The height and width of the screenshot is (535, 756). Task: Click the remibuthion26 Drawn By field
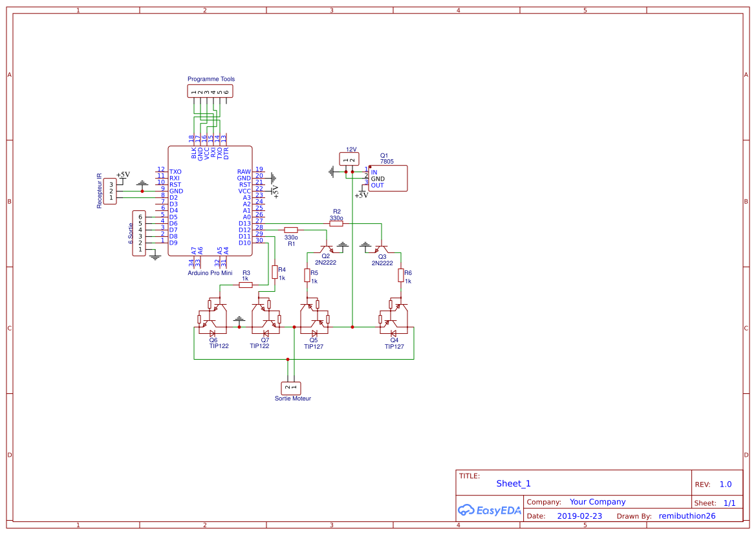[687, 516]
